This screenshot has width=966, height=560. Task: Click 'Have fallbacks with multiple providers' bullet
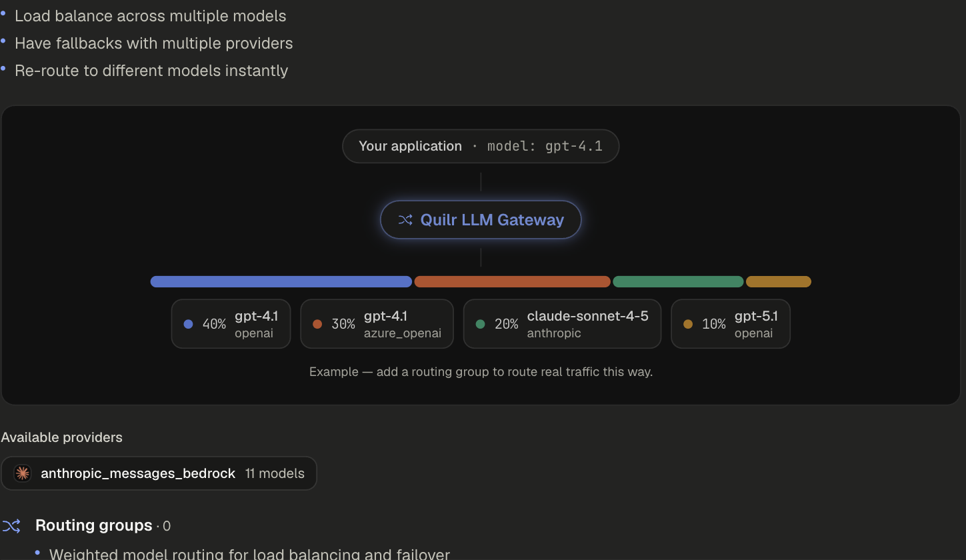tap(154, 43)
